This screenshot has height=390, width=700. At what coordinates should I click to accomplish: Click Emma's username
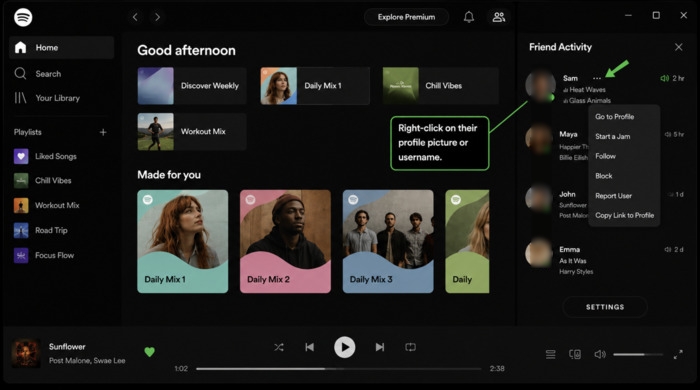(570, 249)
